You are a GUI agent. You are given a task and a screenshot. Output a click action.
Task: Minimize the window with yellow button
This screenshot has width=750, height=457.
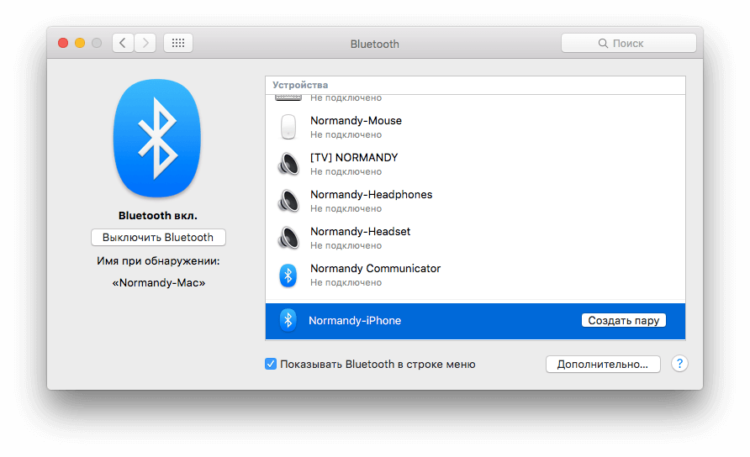(x=80, y=43)
